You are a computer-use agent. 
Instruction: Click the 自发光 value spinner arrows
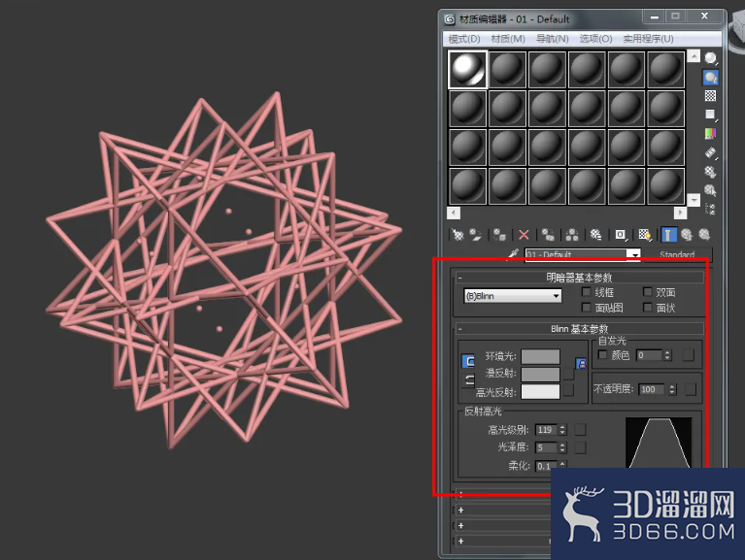pos(667,355)
